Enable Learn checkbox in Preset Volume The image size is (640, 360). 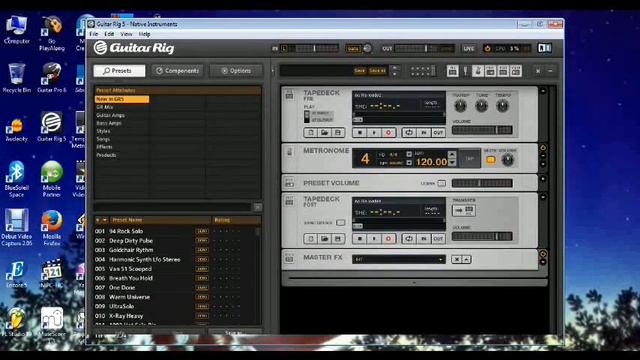pos(441,183)
